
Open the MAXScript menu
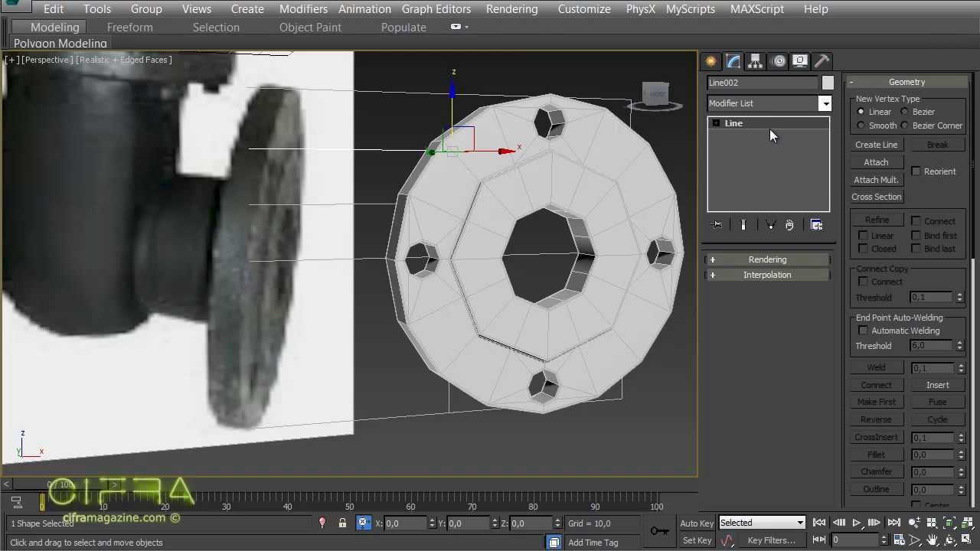[x=756, y=9]
